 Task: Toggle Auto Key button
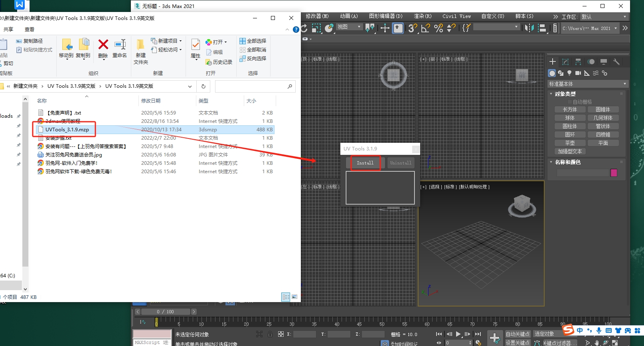pyautogui.click(x=518, y=334)
